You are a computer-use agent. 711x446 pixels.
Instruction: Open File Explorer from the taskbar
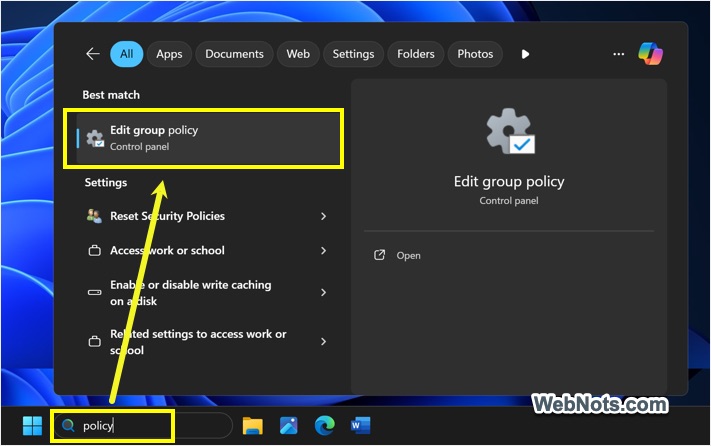[x=253, y=426]
